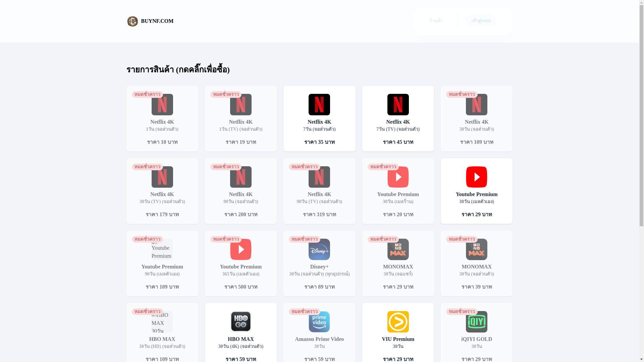This screenshot has width=644, height=362.
Task: Click broken HBO MAX image on HD card
Action: tap(162, 322)
